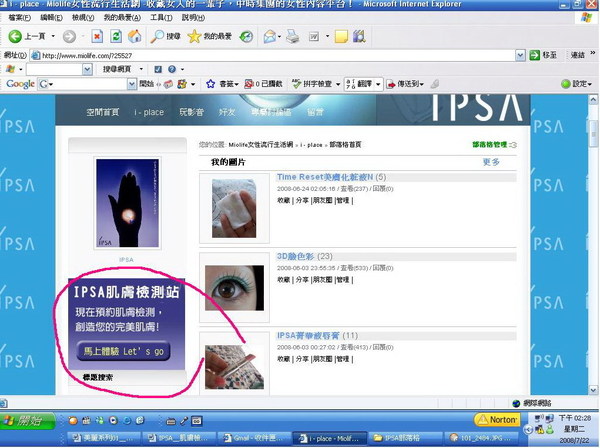Open the '玩影音' nav tab
Screen dimensions: 600x448
[x=191, y=112]
